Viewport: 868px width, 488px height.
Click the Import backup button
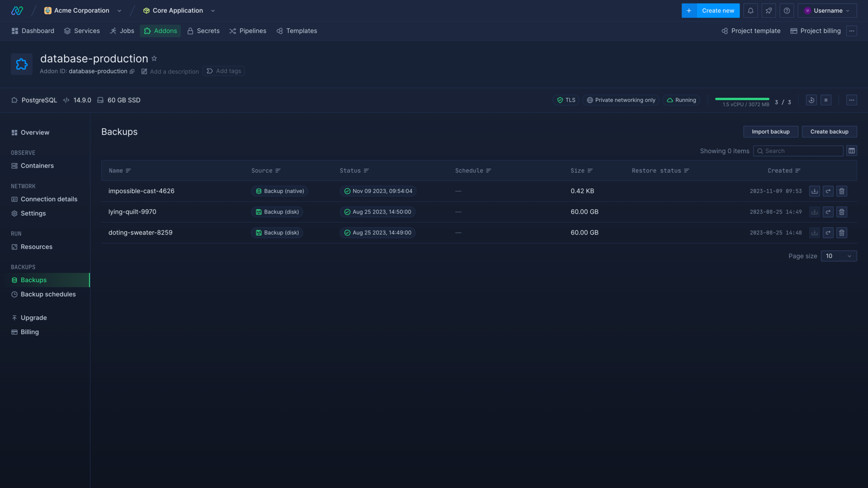(771, 131)
